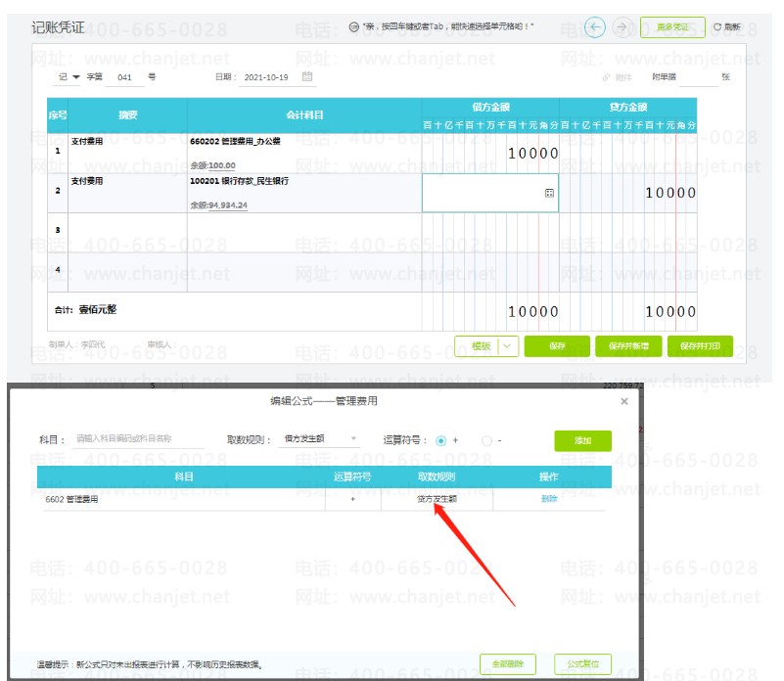Viewport: 784px width, 681px height.
Task: Click the 制单人 李四代 label
Action: click(x=77, y=344)
